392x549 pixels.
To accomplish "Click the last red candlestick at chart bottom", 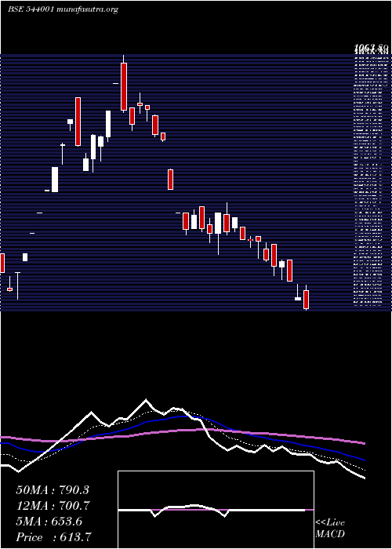I will coord(307,300).
